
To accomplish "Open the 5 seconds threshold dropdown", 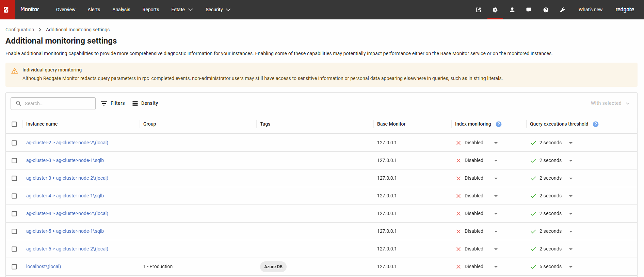I will coord(571,267).
